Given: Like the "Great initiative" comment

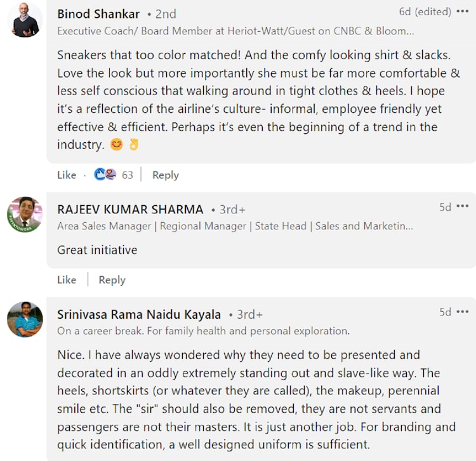Looking at the screenshot, I should click(x=67, y=280).
